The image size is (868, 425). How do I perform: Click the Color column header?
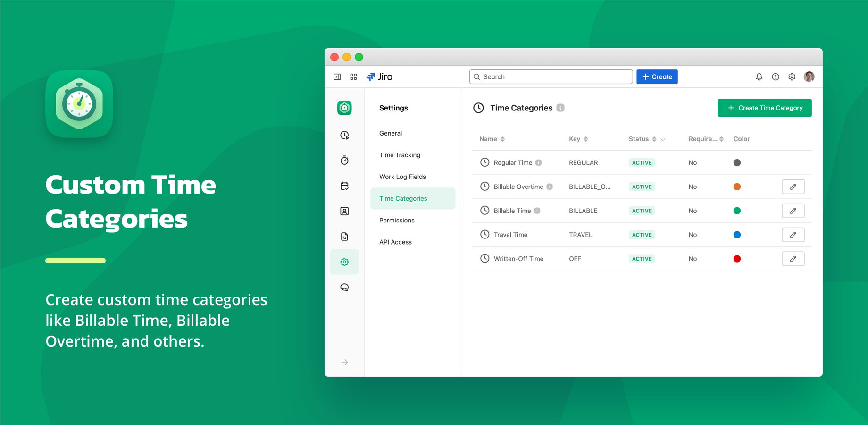[741, 139]
